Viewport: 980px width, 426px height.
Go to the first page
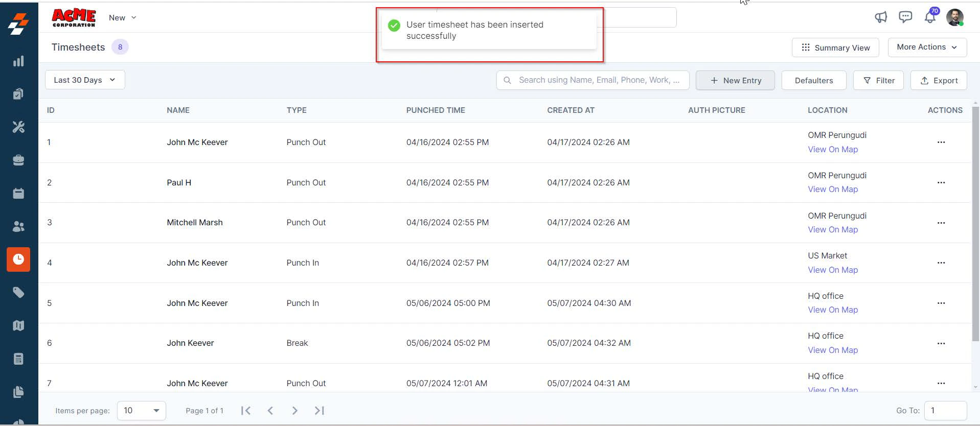tap(246, 411)
